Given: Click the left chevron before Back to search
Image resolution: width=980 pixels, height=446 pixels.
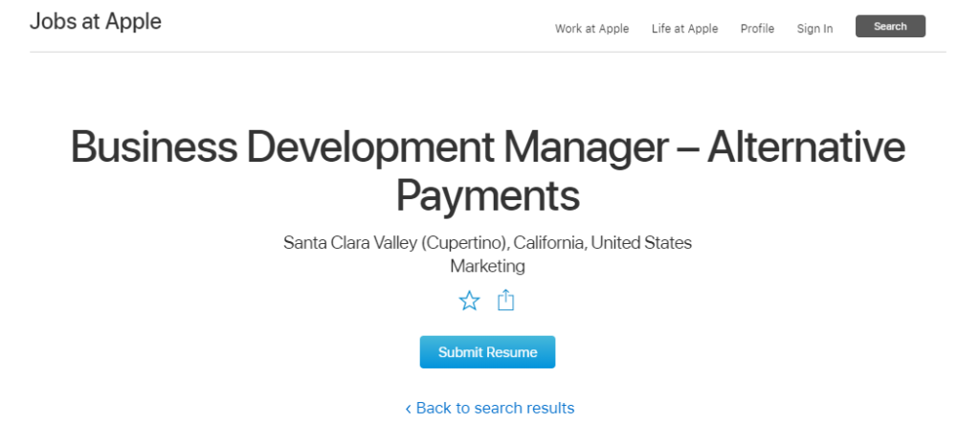Looking at the screenshot, I should point(409,409).
